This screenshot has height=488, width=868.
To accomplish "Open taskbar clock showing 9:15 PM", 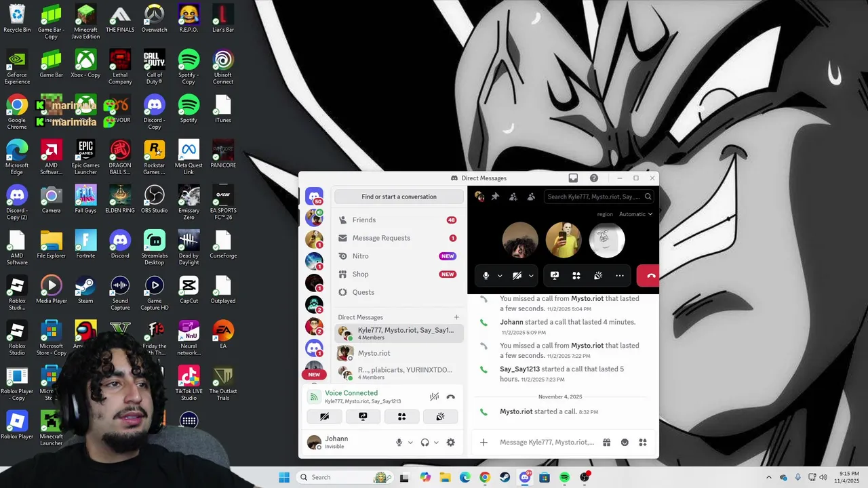I will click(x=846, y=477).
